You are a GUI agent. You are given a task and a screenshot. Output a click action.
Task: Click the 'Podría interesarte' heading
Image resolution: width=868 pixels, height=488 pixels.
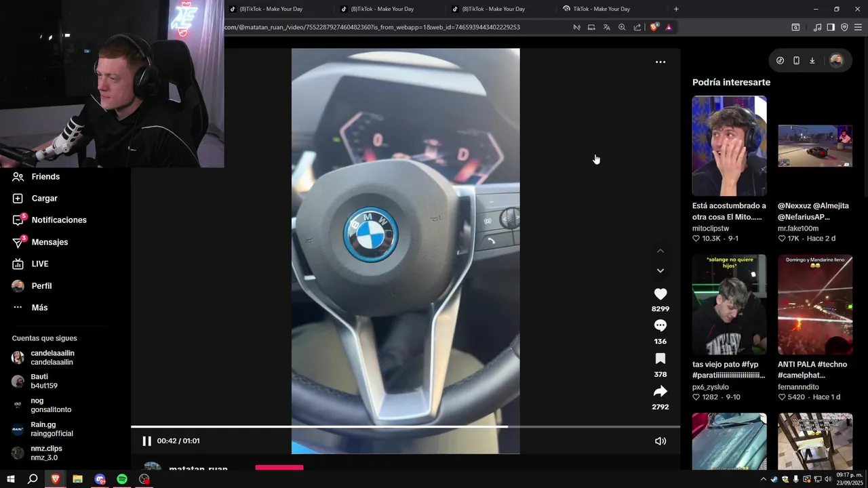(731, 82)
